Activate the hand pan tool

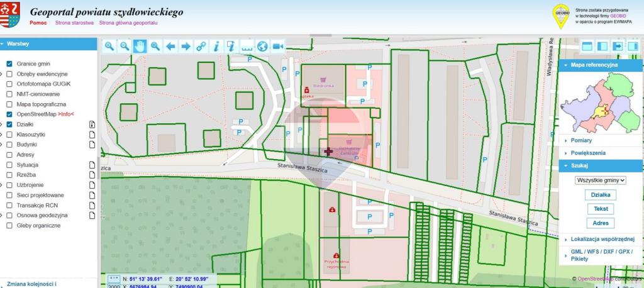pos(140,46)
